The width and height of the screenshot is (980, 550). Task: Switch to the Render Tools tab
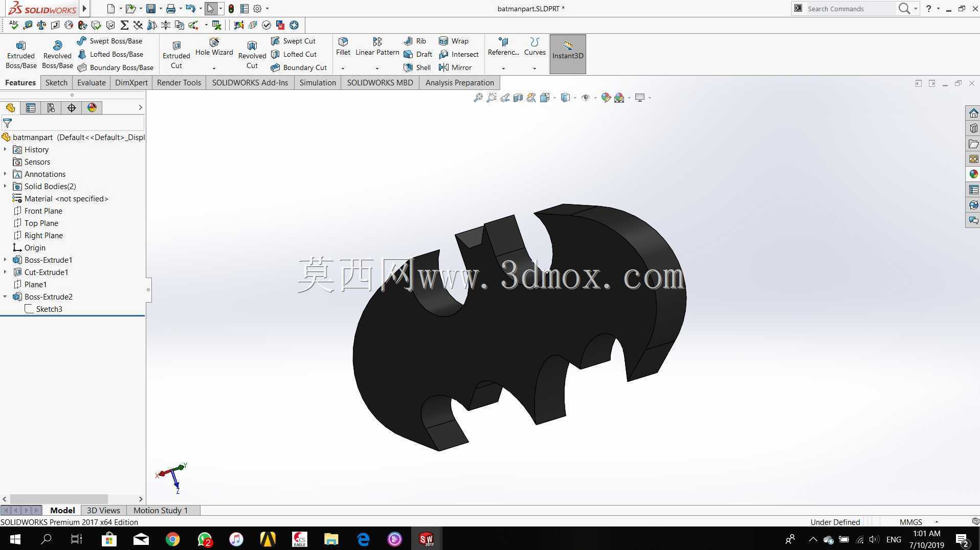click(x=179, y=82)
